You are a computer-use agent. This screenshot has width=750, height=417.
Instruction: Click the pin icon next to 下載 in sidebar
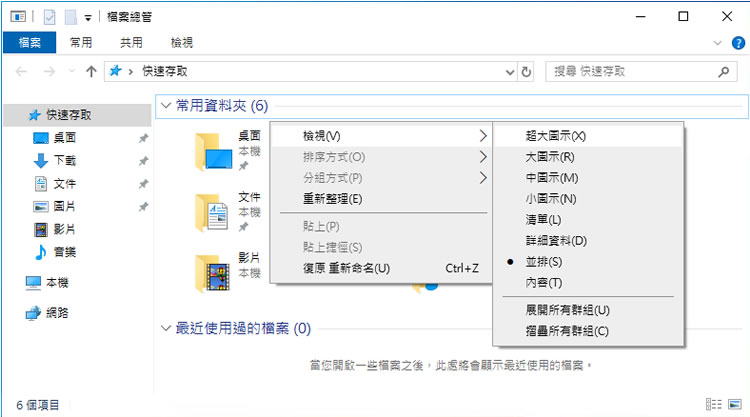[143, 161]
